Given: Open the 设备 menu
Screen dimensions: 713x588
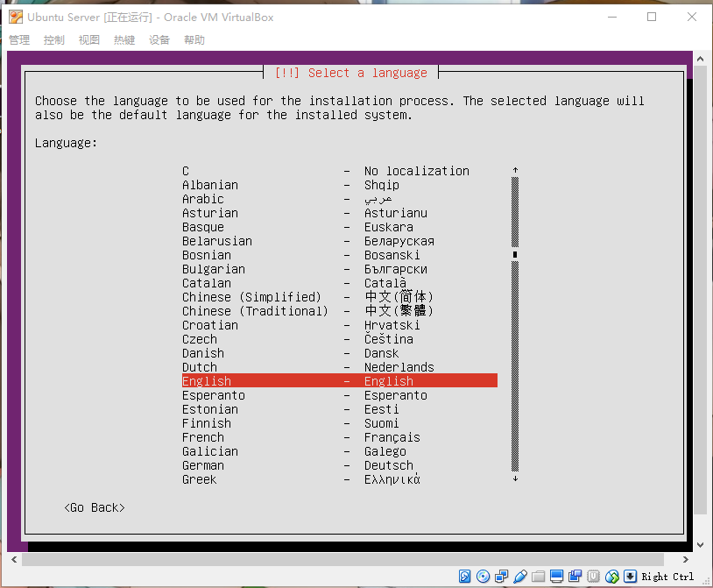Looking at the screenshot, I should (x=159, y=40).
